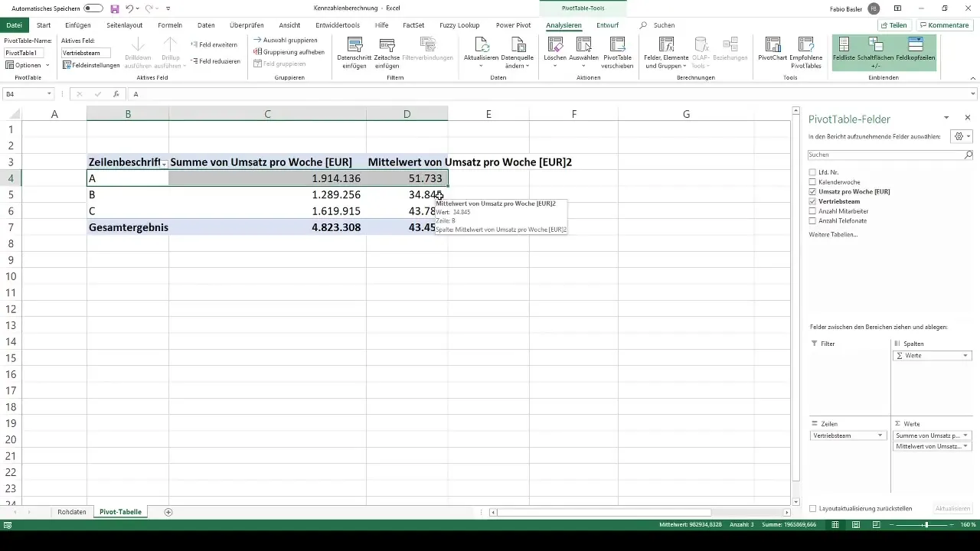Image resolution: width=980 pixels, height=551 pixels.
Task: Open Felder, Elemente und Gruppen
Action: (x=665, y=52)
